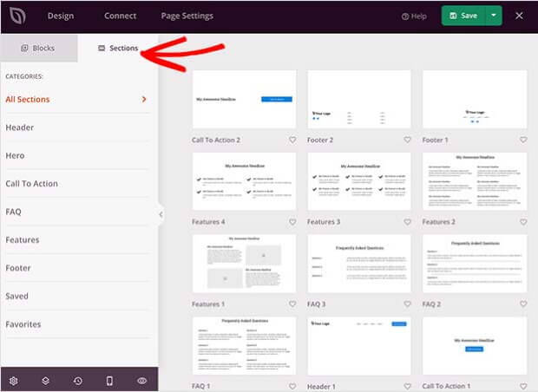This screenshot has height=392, width=538.
Task: Favorite the Footer 2 heart
Action: [x=407, y=140]
